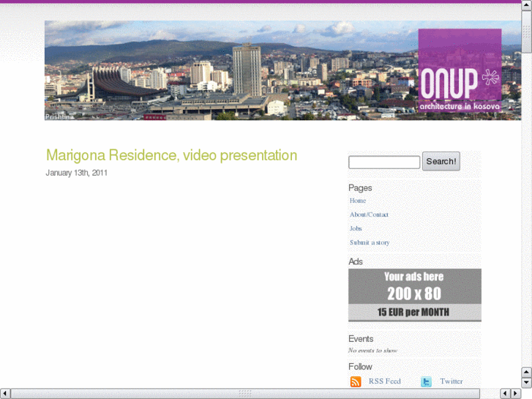Open the Submit a story link

pyautogui.click(x=370, y=242)
